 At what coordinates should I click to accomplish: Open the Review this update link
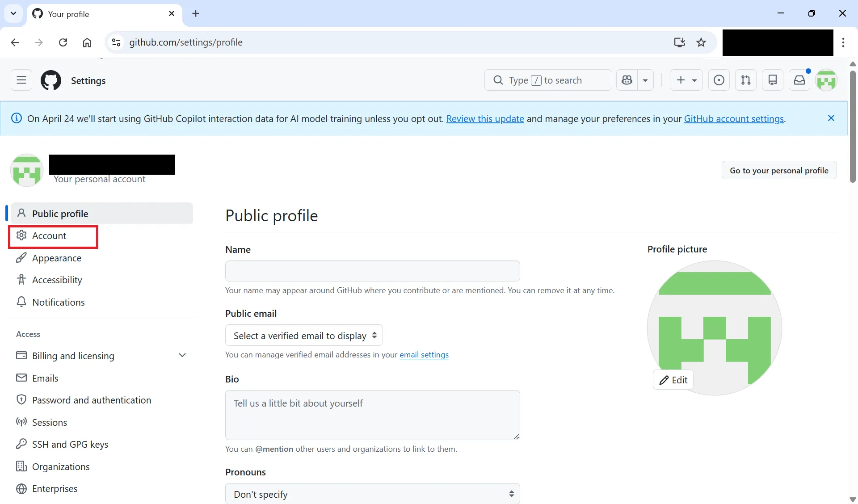(485, 119)
